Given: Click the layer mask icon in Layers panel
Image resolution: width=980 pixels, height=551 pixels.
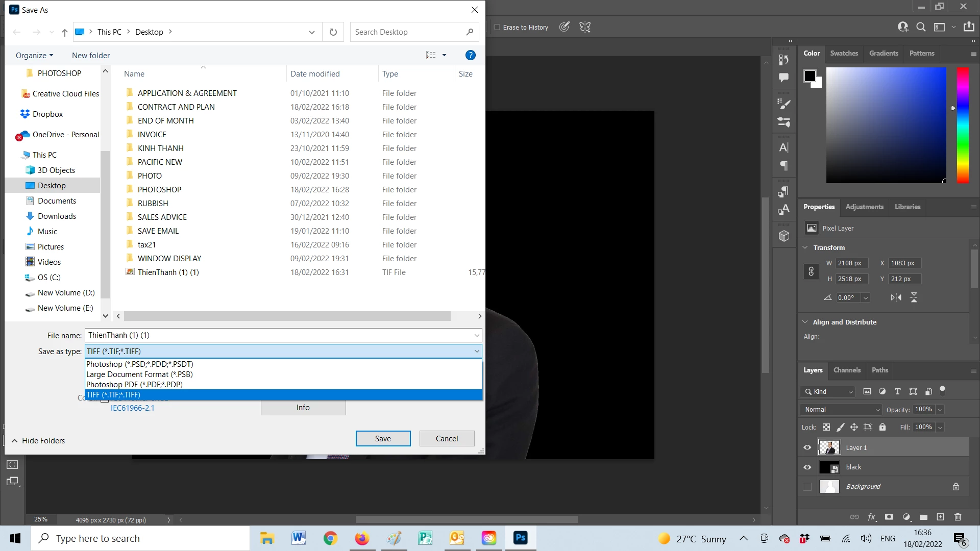Looking at the screenshot, I should (889, 517).
